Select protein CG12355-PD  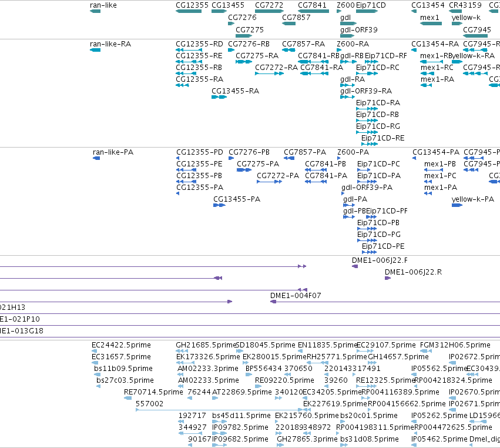tap(200, 152)
